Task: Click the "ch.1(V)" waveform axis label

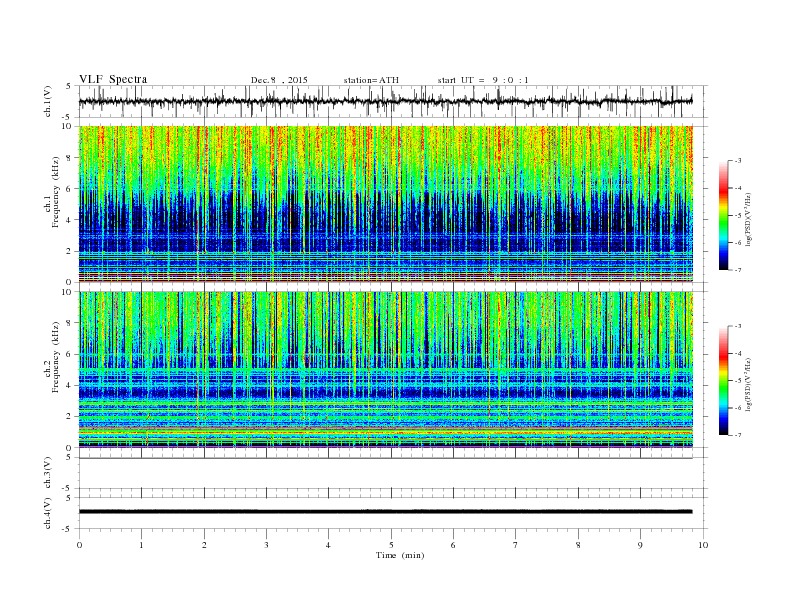Action: click(48, 101)
